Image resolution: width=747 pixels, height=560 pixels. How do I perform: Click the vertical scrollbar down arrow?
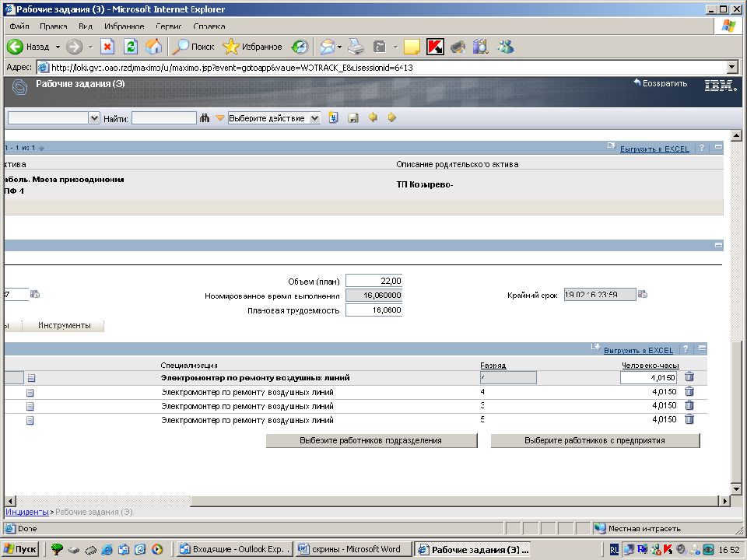736,489
